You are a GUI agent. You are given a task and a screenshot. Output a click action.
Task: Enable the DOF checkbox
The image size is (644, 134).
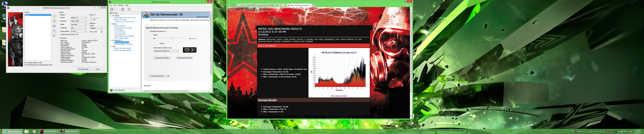(91, 20)
